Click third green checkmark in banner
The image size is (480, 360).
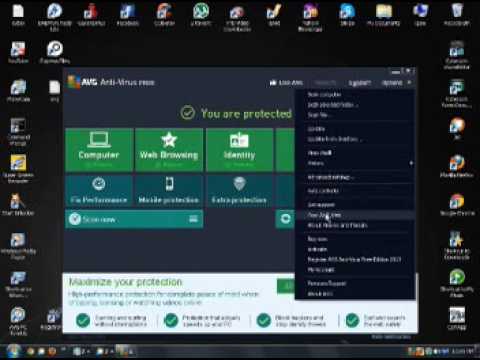pos(264,320)
